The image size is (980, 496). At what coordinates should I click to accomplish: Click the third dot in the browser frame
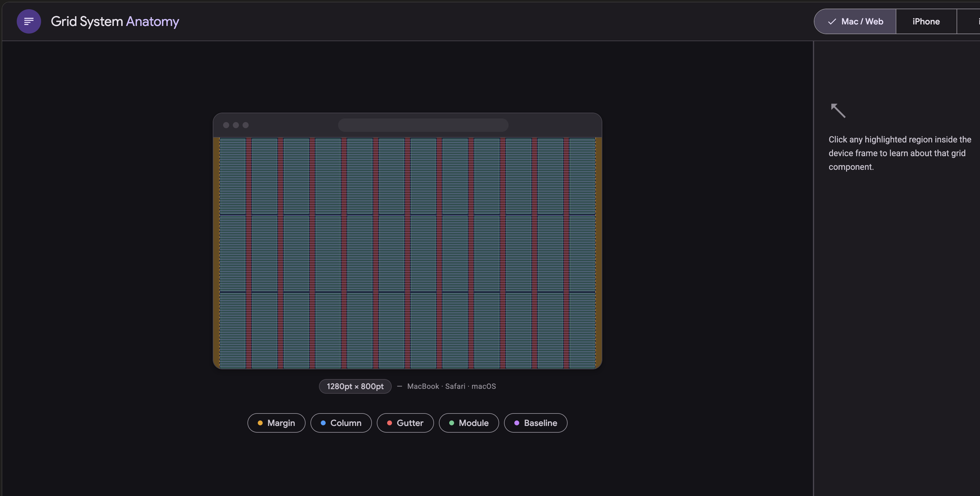coord(246,125)
